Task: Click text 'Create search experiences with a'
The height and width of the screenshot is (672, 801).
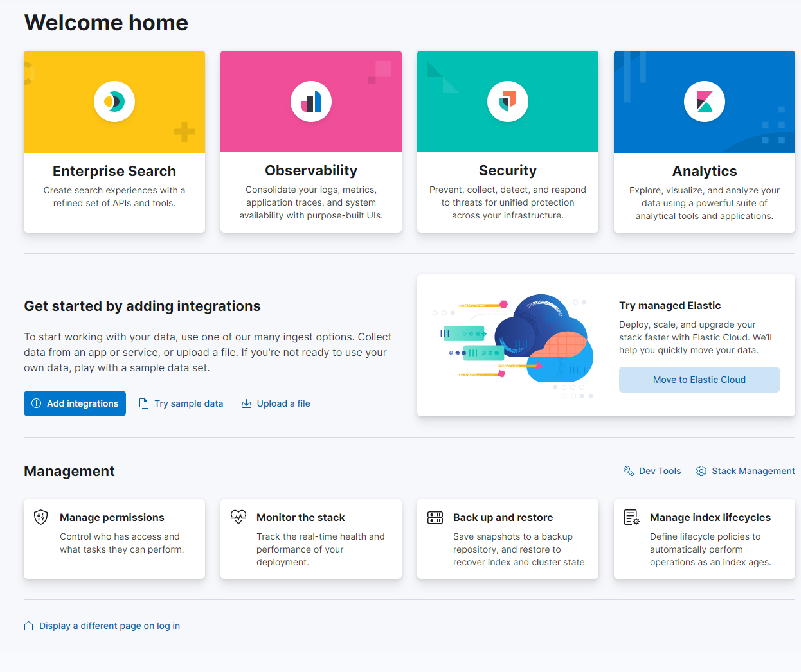Action: click(x=114, y=190)
